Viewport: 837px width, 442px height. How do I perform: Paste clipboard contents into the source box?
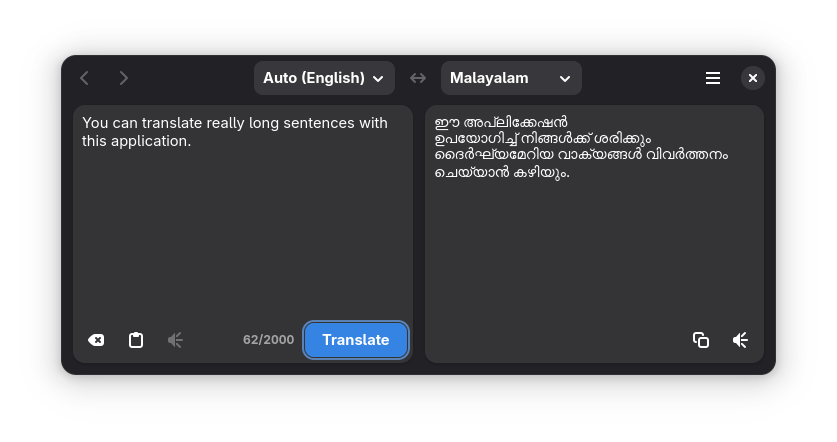coord(136,340)
